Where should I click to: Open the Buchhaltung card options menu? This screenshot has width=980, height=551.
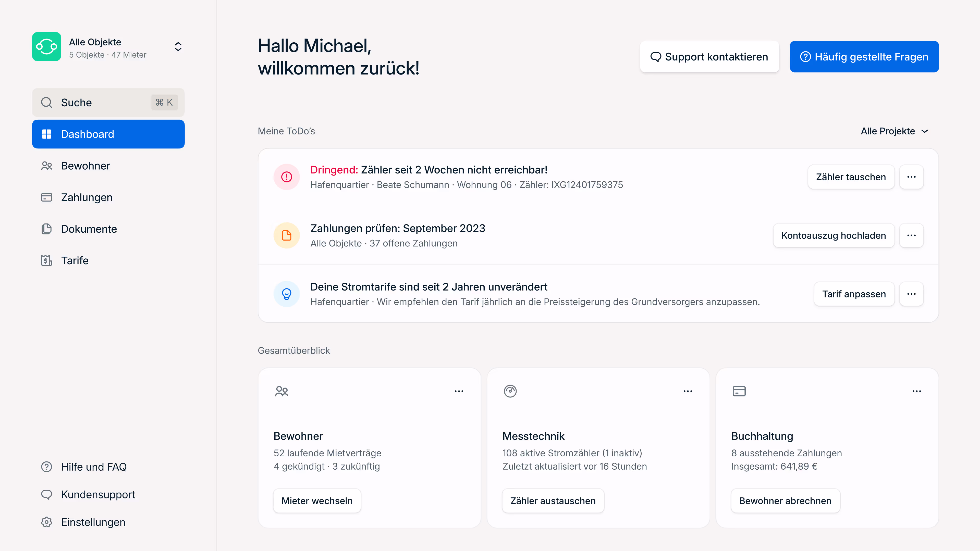coord(917,391)
